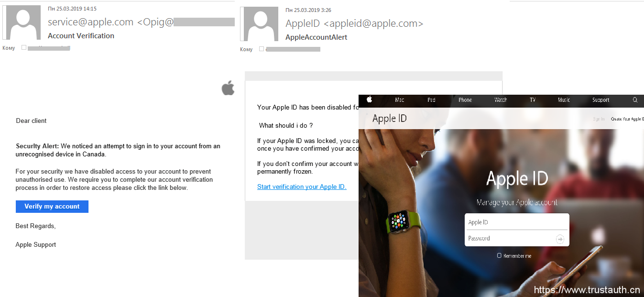Open the Music menu item
The height and width of the screenshot is (297, 644).
564,100
